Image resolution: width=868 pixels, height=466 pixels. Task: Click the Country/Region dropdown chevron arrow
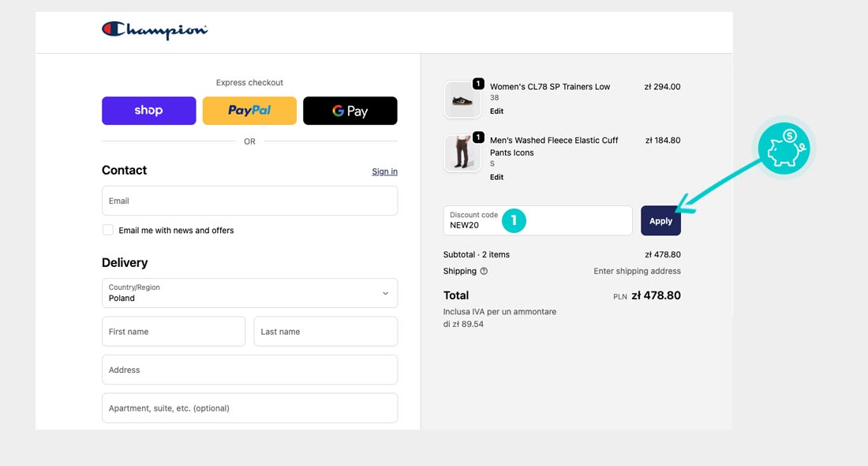point(385,293)
